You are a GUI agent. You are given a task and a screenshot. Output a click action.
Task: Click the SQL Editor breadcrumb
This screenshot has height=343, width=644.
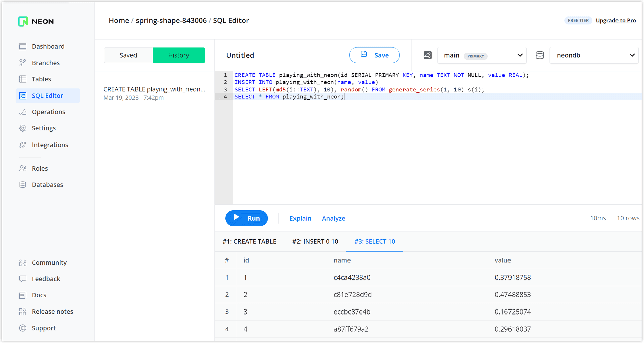(x=231, y=21)
